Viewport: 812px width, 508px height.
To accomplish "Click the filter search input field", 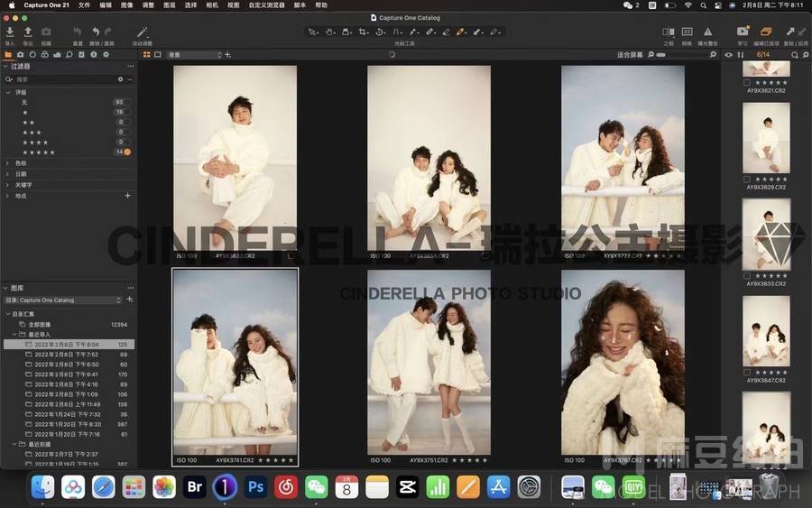I will [x=65, y=79].
